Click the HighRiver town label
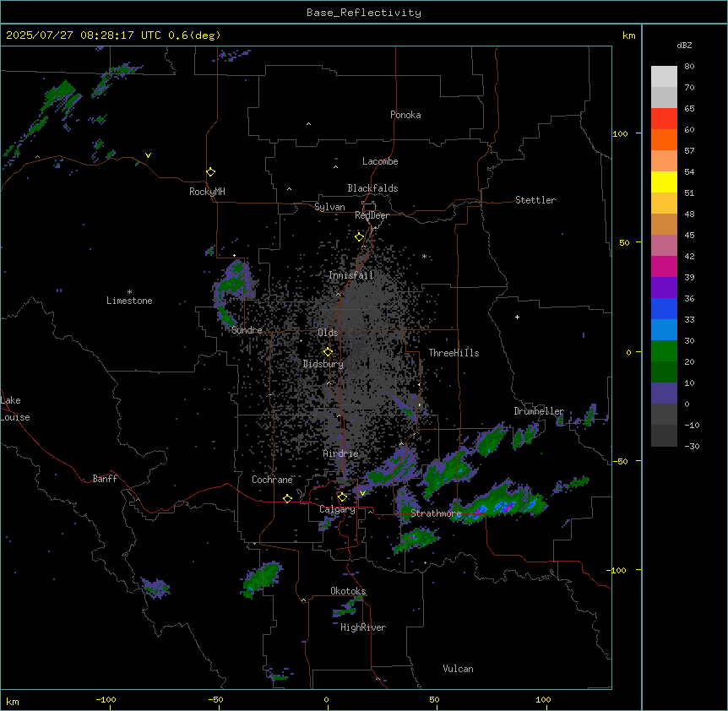The width and height of the screenshot is (728, 711). pos(363,627)
